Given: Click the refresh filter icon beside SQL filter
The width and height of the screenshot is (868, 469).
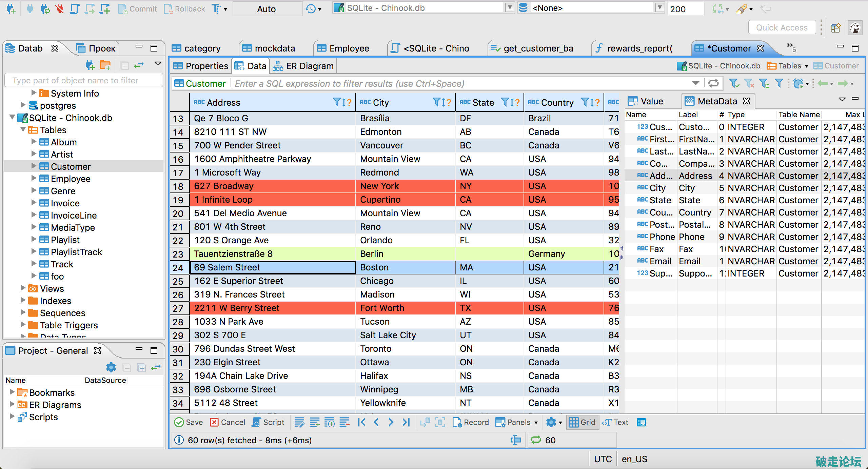Looking at the screenshot, I should point(713,83).
